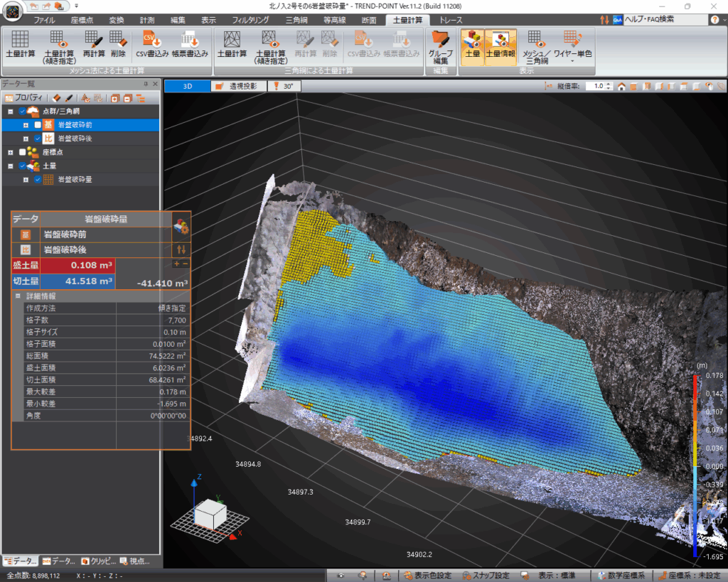Click mouse operation icon in view toolbar

[x=710, y=86]
